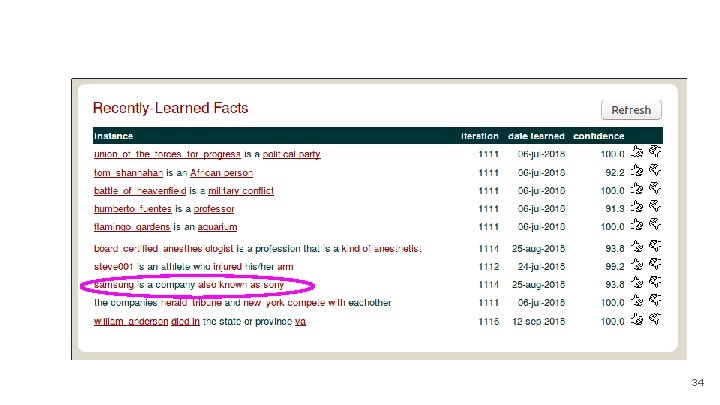Click the 24-jul-2018 date cell
This screenshot has height=405, width=720.
pyautogui.click(x=541, y=266)
